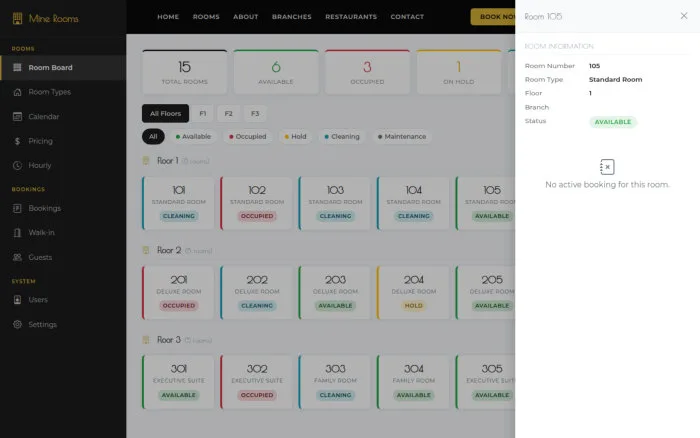The height and width of the screenshot is (438, 700).
Task: Toggle the Occupied status filter
Action: [x=247, y=137]
